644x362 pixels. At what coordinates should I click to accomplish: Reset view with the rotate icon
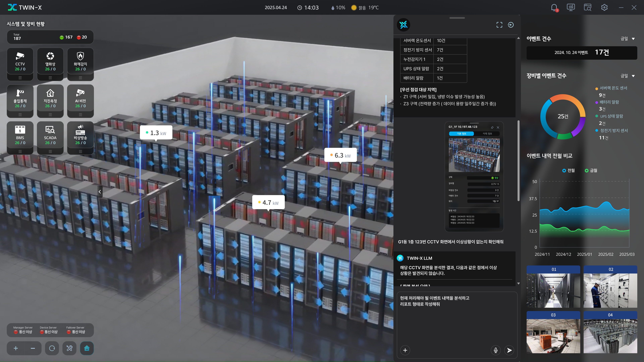[x=52, y=348]
